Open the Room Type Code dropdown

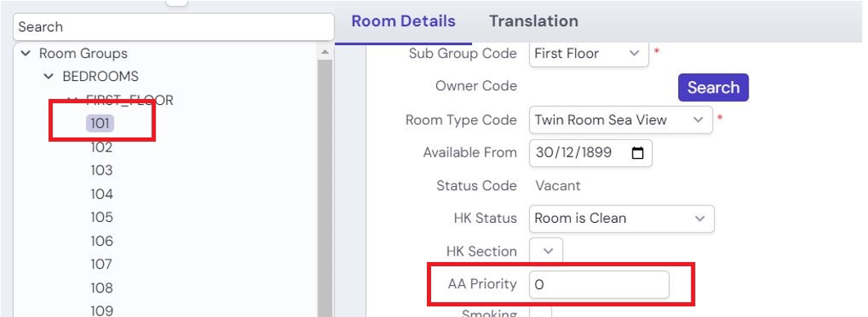[621, 120]
